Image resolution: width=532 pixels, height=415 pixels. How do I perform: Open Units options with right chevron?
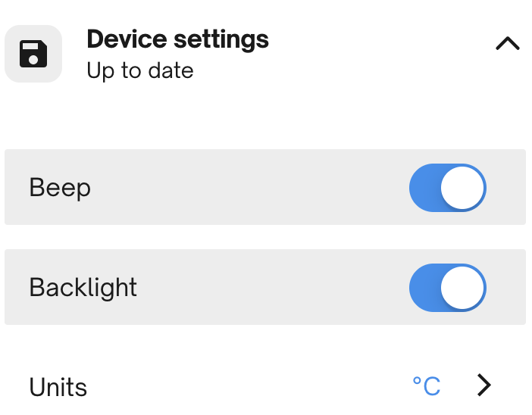484,385
